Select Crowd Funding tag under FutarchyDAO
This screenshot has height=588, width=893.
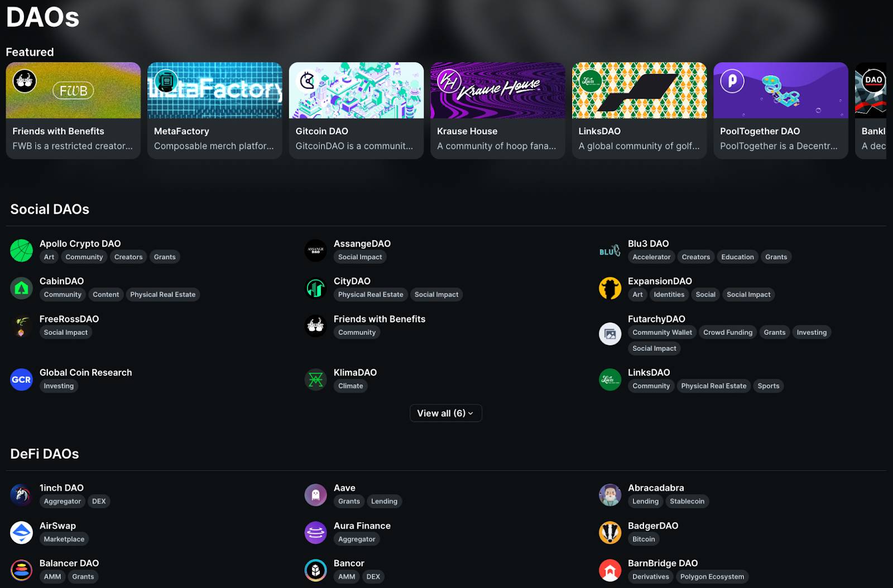(728, 332)
